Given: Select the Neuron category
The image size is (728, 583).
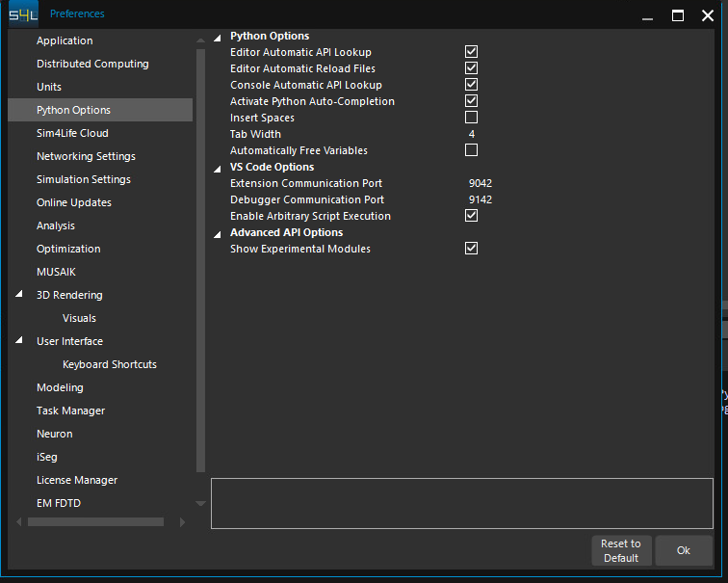Looking at the screenshot, I should pos(54,434).
